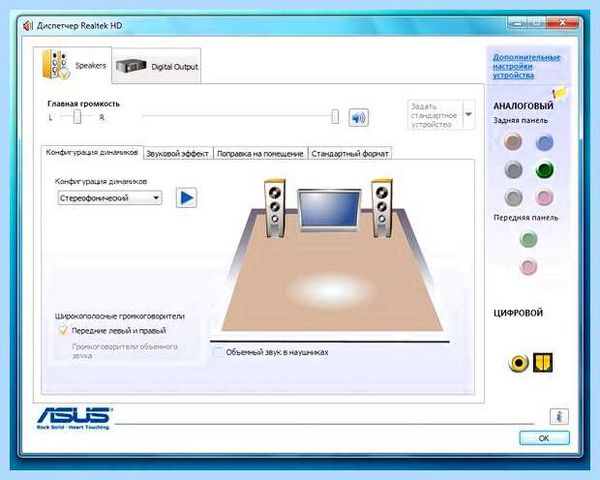Click the light gray rear panel jack in the bottom row
Viewport: 600px width, 480px height.
coord(513,198)
